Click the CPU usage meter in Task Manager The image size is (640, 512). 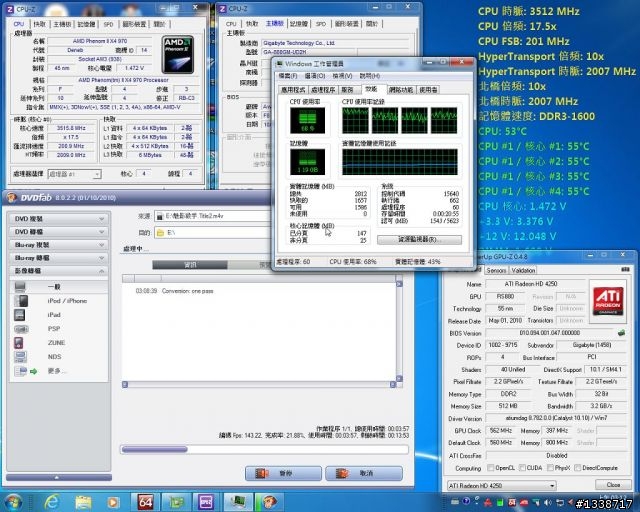point(307,120)
